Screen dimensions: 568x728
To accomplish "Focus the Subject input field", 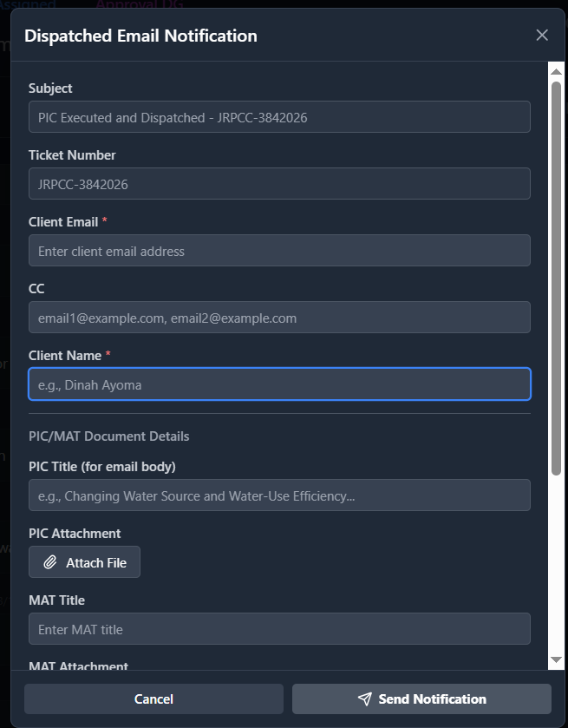I will [279, 117].
